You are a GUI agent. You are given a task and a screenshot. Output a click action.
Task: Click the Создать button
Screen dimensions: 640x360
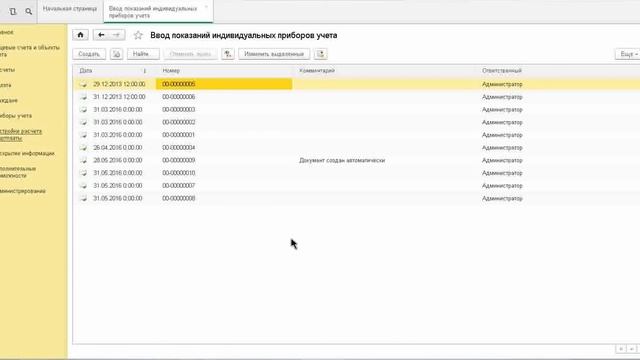tap(89, 54)
